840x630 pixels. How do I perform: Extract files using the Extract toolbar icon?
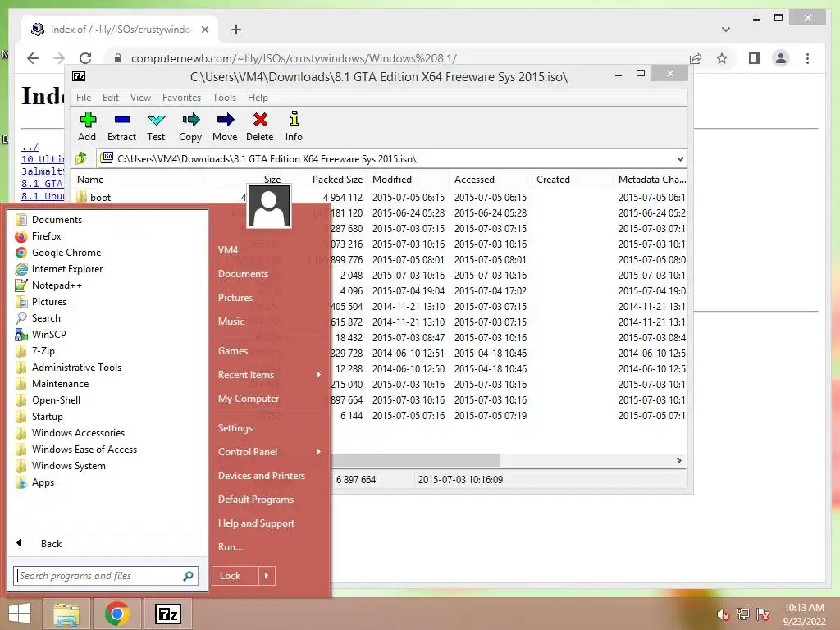coord(121,127)
